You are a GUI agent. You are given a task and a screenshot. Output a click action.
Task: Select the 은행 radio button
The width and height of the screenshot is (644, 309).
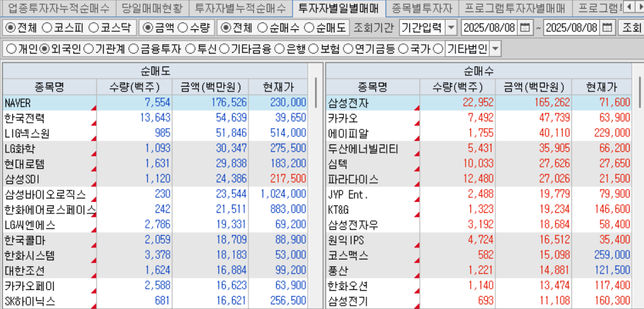(280, 49)
